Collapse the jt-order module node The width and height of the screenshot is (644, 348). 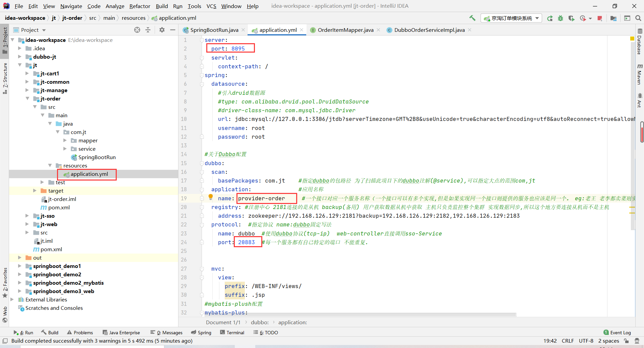click(x=28, y=98)
